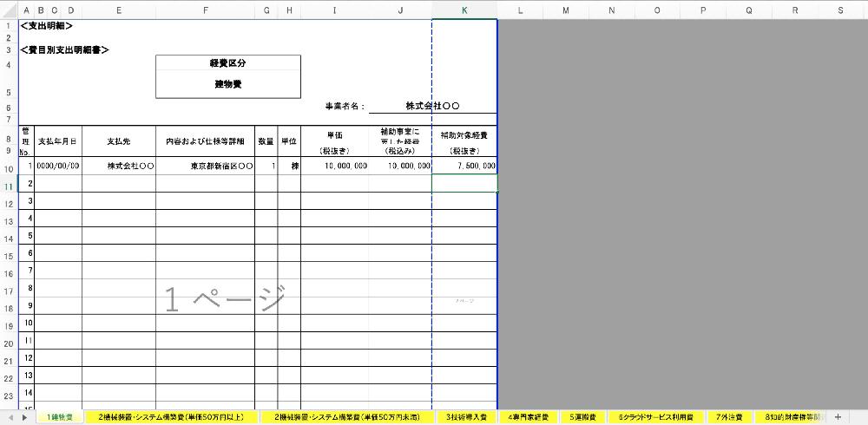868x425 pixels.
Task: Select the 株式会社○○ business name cell
Action: tap(433, 106)
